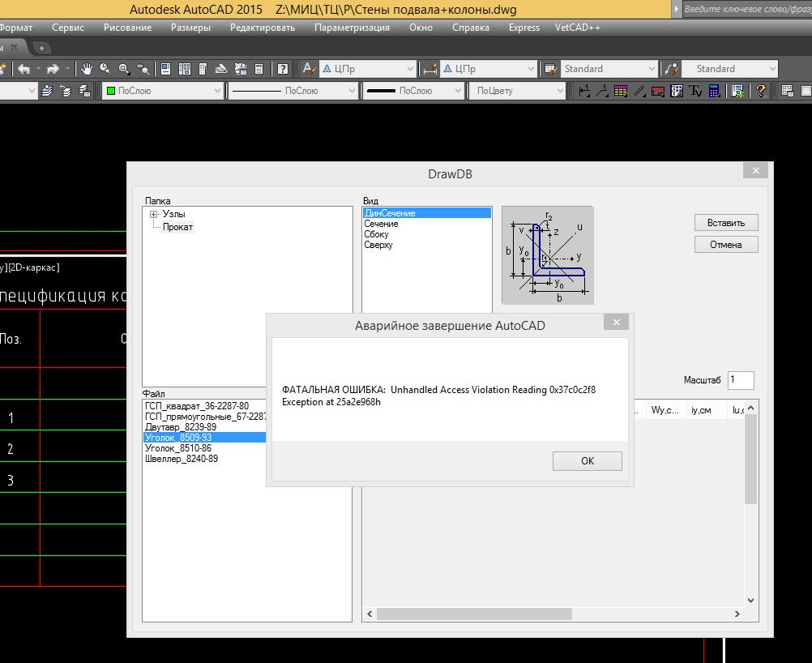The height and width of the screenshot is (663, 812).
Task: Click the Layer Previous icon
Action: point(66,91)
